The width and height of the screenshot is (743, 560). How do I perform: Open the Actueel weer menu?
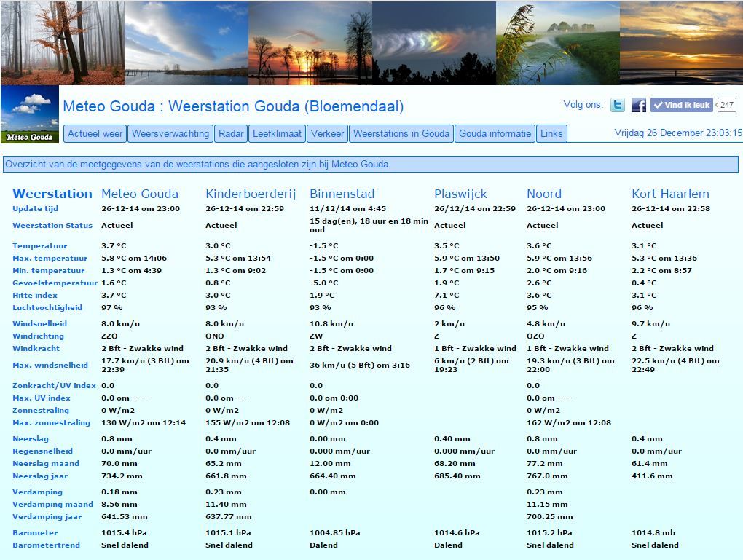(x=95, y=133)
